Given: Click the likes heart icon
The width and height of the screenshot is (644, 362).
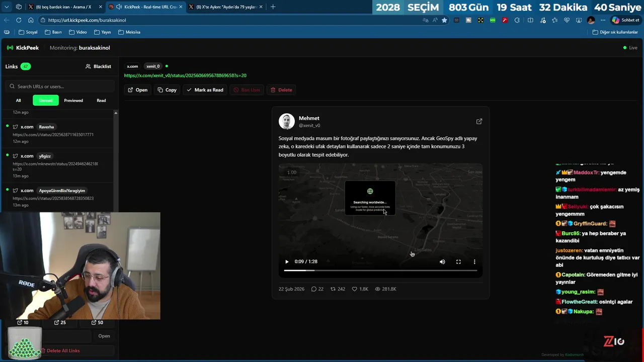Looking at the screenshot, I should click(x=354, y=289).
